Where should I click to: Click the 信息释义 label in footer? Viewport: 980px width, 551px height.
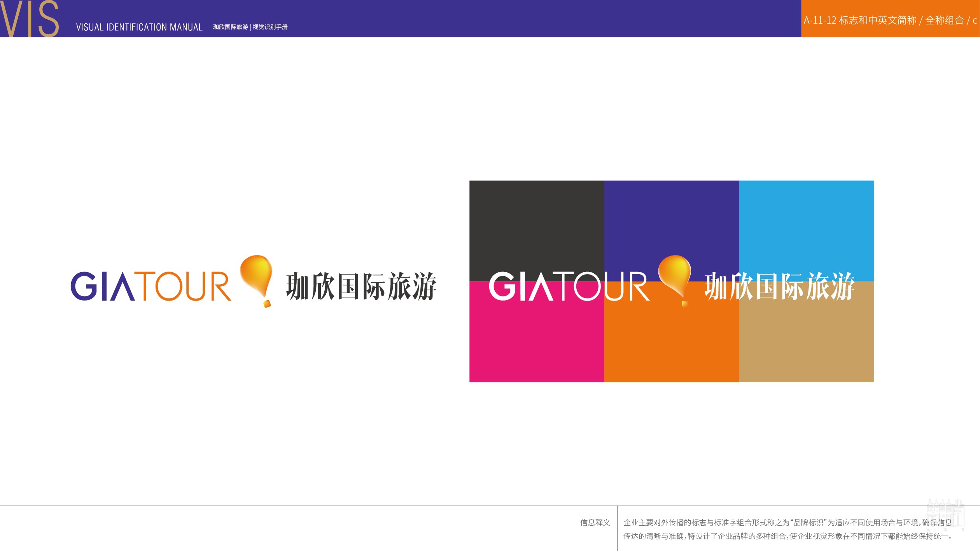pyautogui.click(x=595, y=523)
